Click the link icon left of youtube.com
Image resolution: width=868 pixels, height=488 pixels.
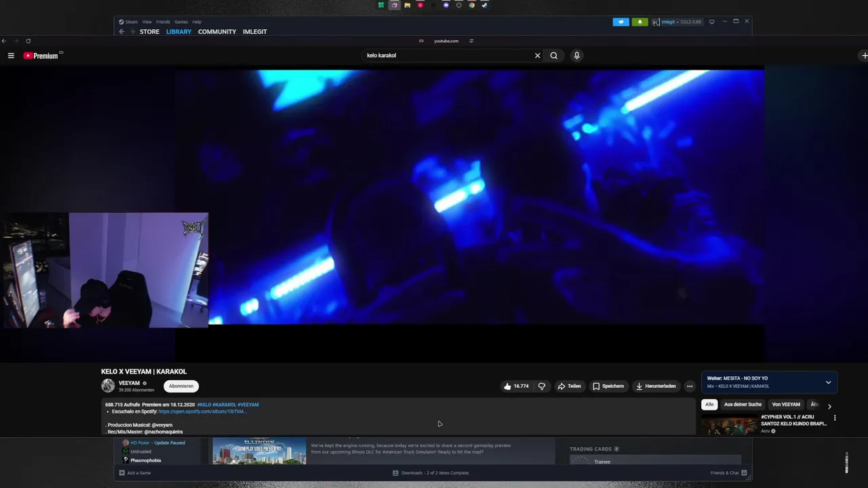[x=421, y=41]
